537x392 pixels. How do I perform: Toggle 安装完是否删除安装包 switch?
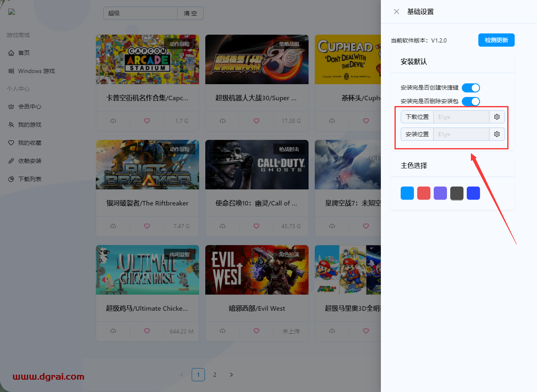[x=471, y=102]
